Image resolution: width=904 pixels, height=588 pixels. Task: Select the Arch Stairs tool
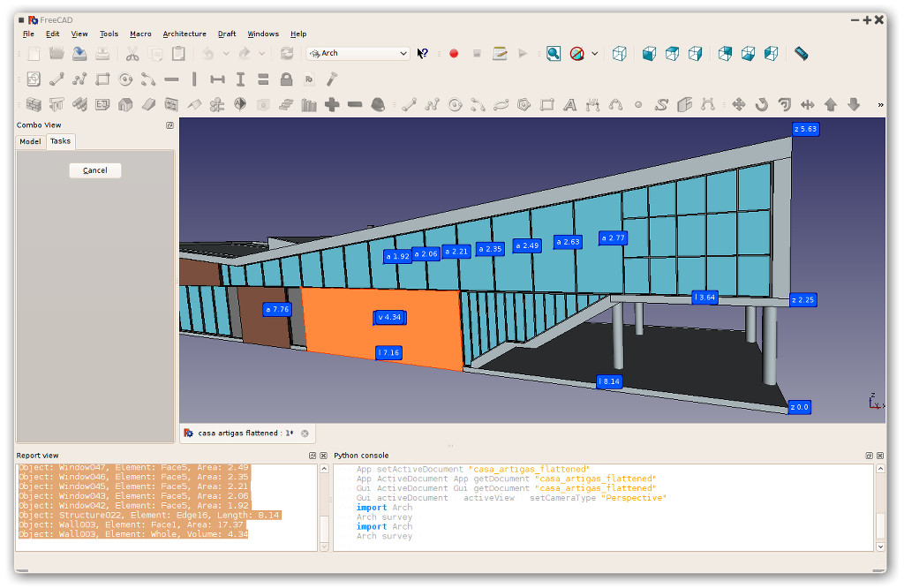pyautogui.click(x=286, y=104)
